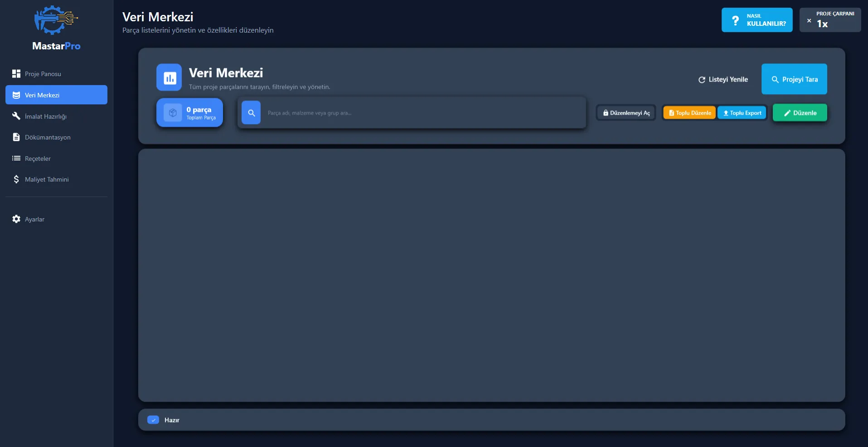Select Dökümantasyon in the sidebar
Image resolution: width=868 pixels, height=447 pixels.
tap(47, 137)
